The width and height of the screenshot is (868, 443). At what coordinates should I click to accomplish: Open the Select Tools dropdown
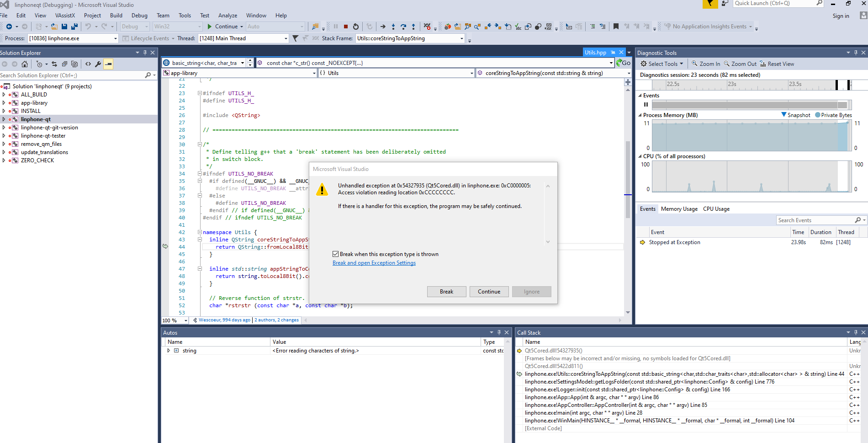click(662, 64)
